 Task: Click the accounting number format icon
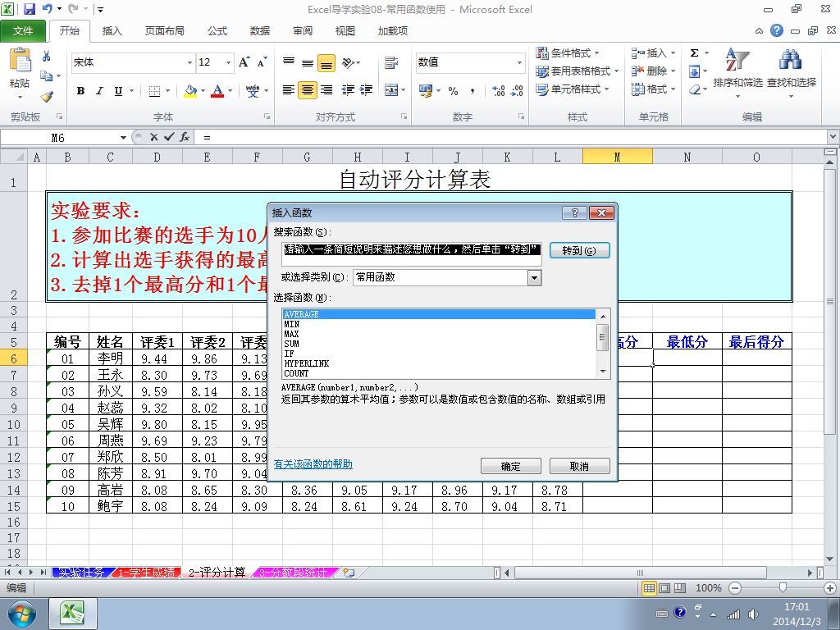(x=426, y=90)
